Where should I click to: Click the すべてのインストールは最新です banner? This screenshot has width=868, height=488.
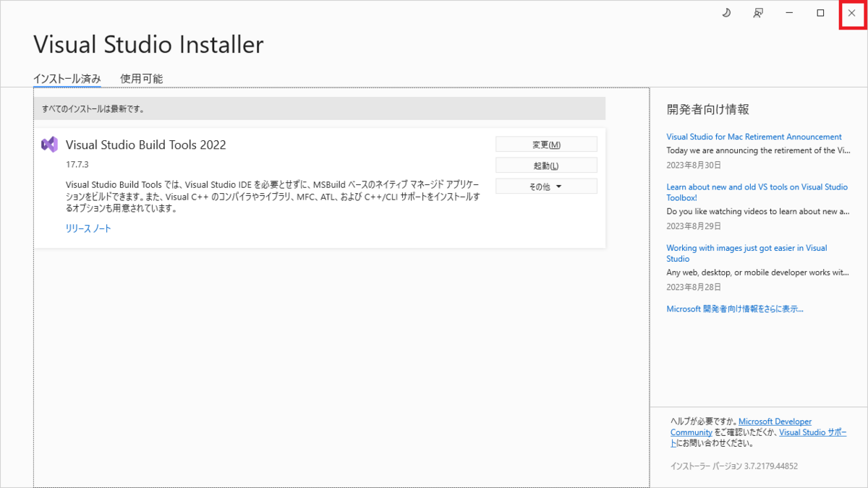(x=321, y=108)
